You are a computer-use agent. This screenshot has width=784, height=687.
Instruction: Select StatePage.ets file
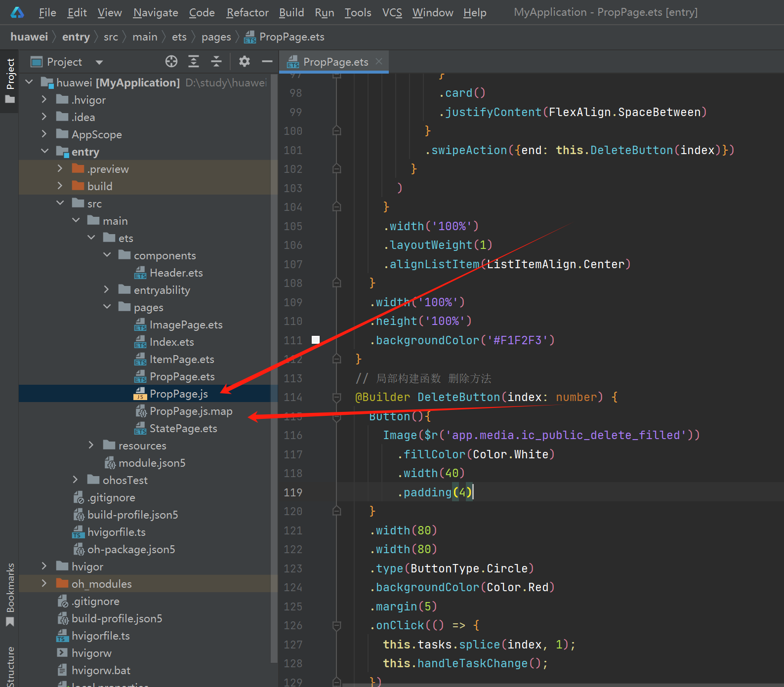[x=183, y=428]
